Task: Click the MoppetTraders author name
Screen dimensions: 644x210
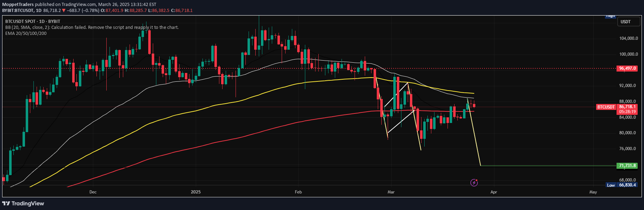Action: tap(18, 5)
